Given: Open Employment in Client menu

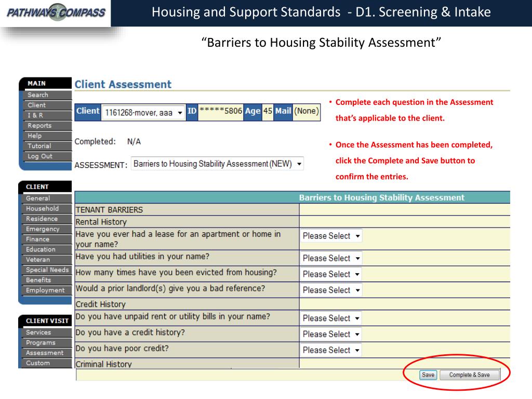Looking at the screenshot, I should 47,290.
